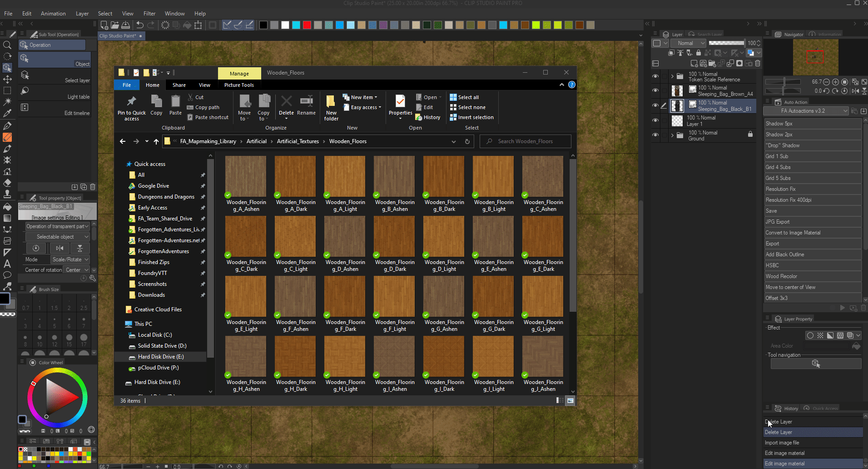Click the Rename icon in Explorer ribbon
Viewport: 868px width, 469px height.
[307, 101]
